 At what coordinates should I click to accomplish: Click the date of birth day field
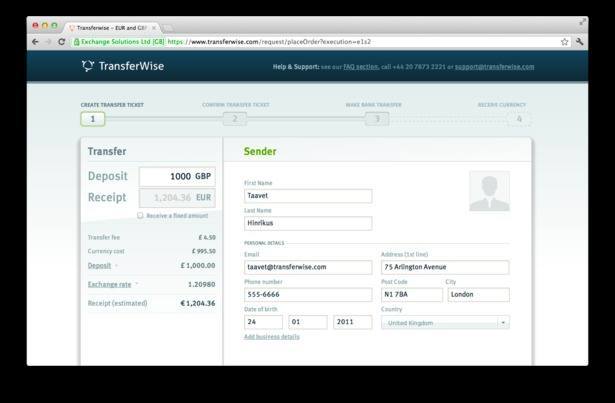point(263,322)
